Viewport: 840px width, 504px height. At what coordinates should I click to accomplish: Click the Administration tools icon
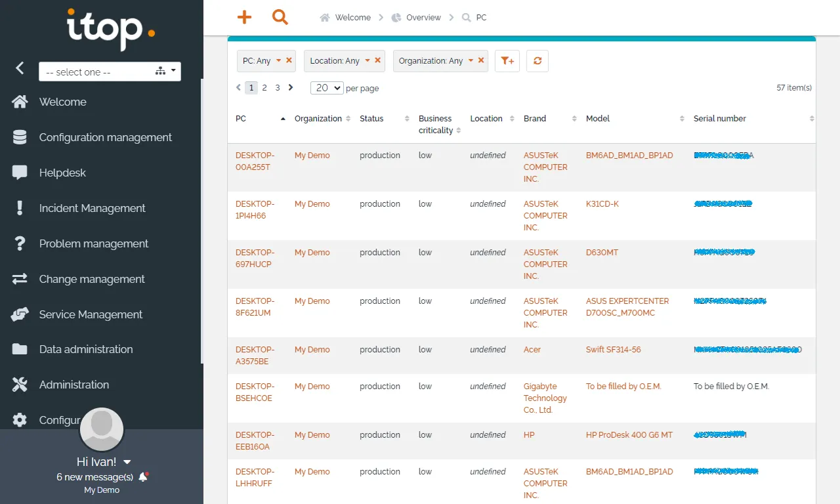[20, 385]
